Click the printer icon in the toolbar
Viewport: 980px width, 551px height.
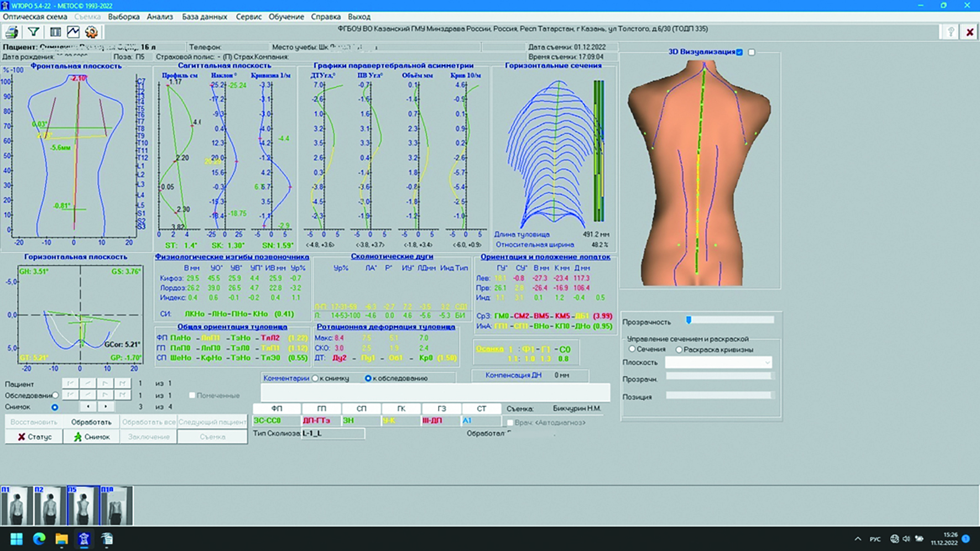[x=12, y=33]
